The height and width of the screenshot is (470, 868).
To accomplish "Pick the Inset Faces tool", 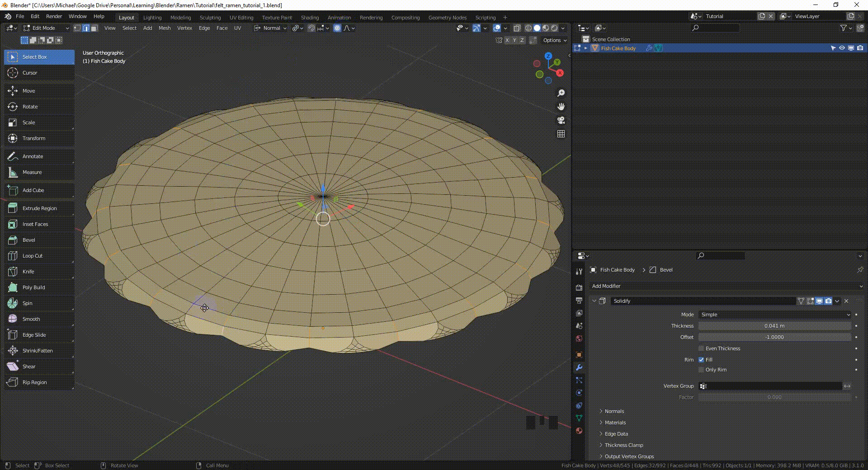I will click(x=35, y=224).
